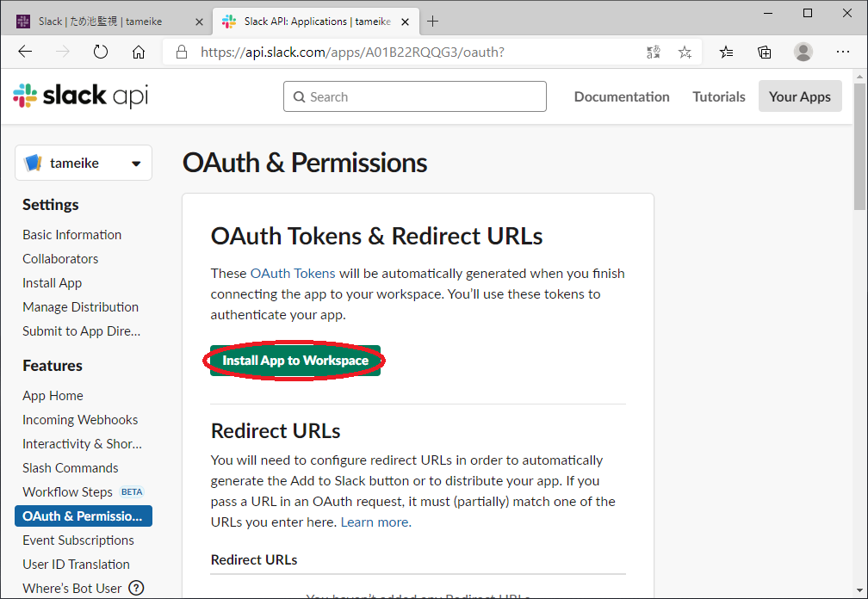Image resolution: width=868 pixels, height=599 pixels.
Task: Follow the OAuth Tokens link
Action: pos(293,274)
